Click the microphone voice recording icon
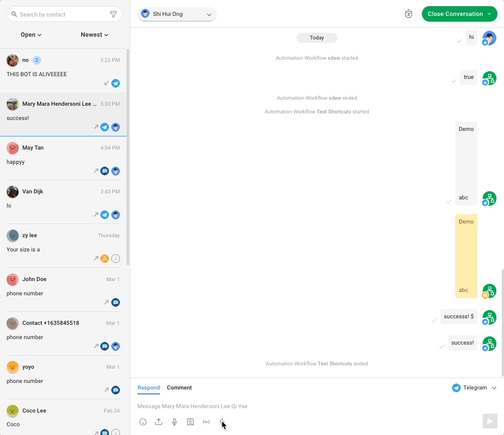 point(175,422)
